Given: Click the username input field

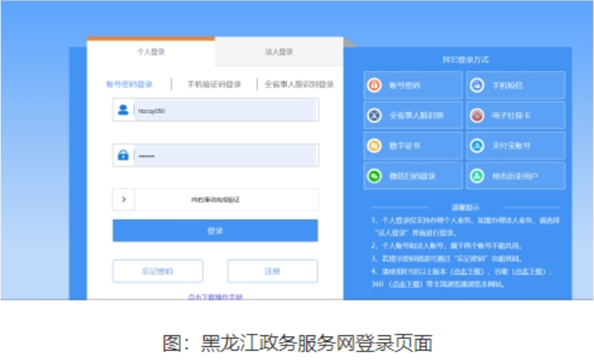Looking at the screenshot, I should [x=225, y=111].
